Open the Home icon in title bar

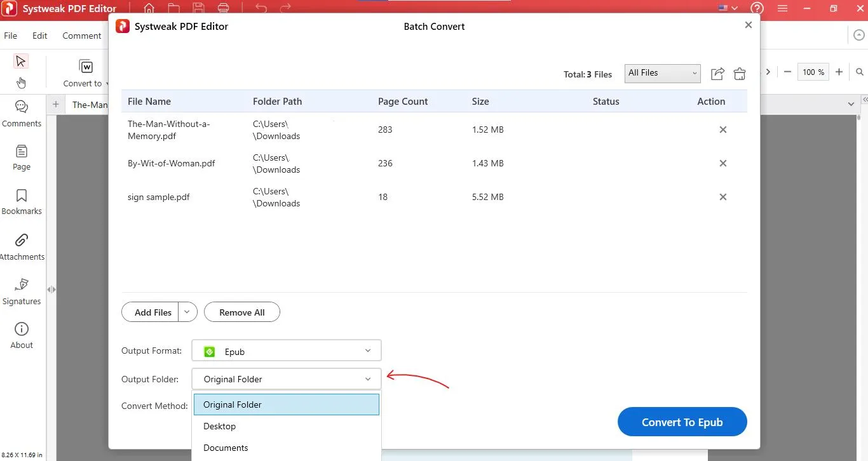(149, 9)
